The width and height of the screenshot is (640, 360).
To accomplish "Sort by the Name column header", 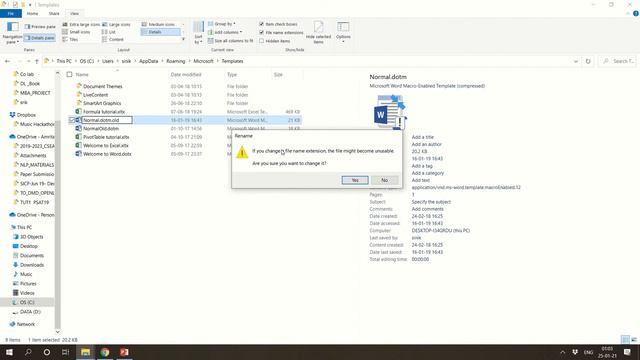I will 82,75.
